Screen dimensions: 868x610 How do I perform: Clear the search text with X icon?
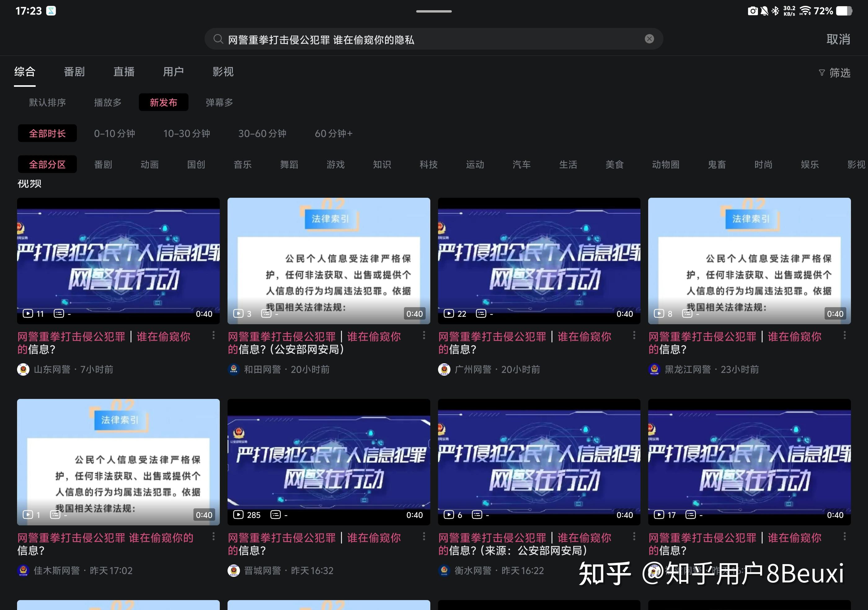649,39
